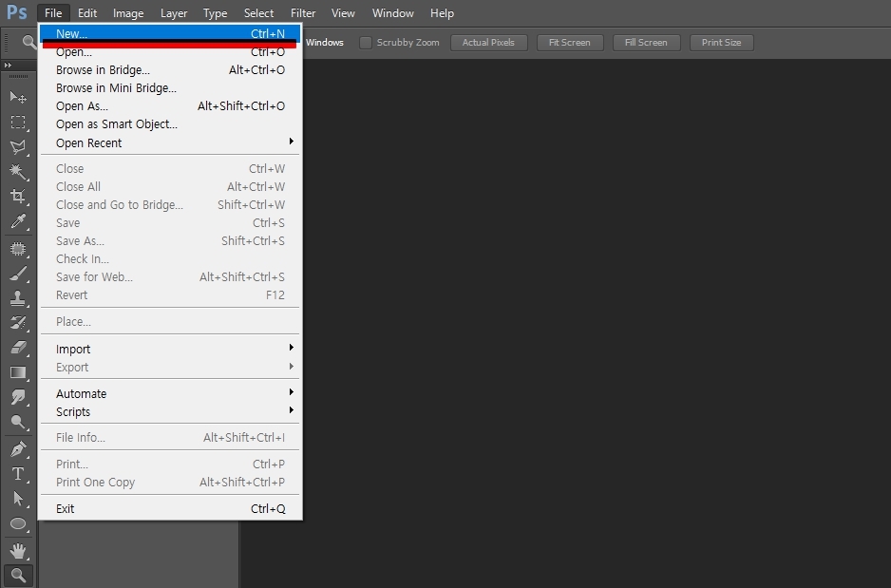Click the Print... menu entry

(170, 465)
